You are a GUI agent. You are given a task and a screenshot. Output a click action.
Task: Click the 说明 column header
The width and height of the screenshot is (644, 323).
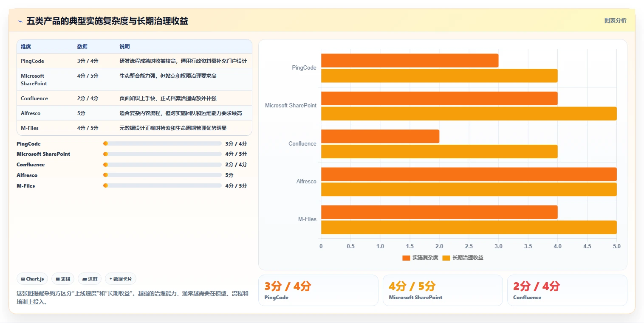(x=124, y=47)
